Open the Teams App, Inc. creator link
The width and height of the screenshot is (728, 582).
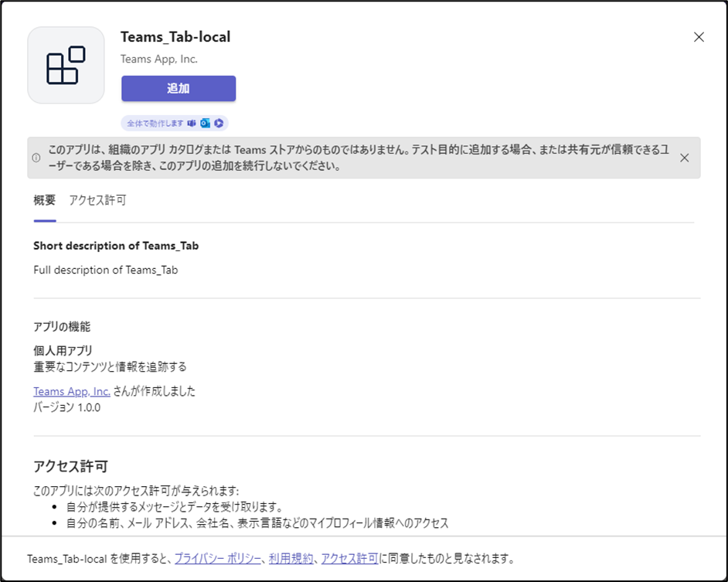click(x=72, y=392)
